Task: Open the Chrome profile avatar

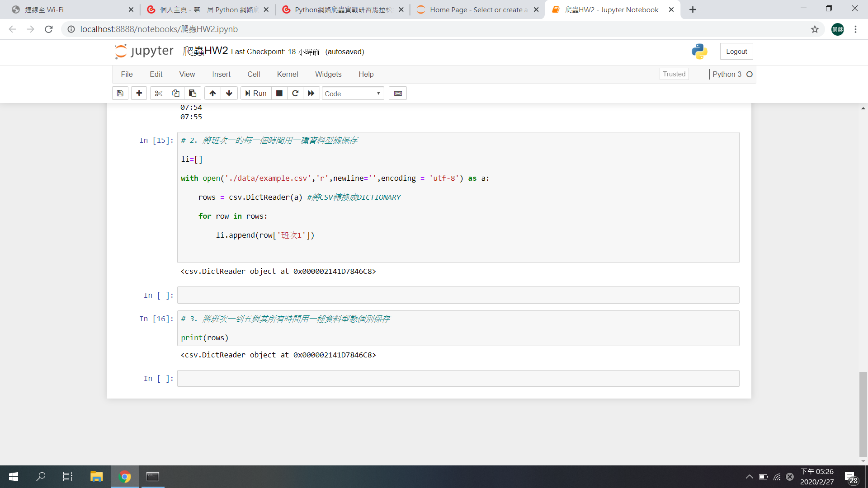Action: 837,29
